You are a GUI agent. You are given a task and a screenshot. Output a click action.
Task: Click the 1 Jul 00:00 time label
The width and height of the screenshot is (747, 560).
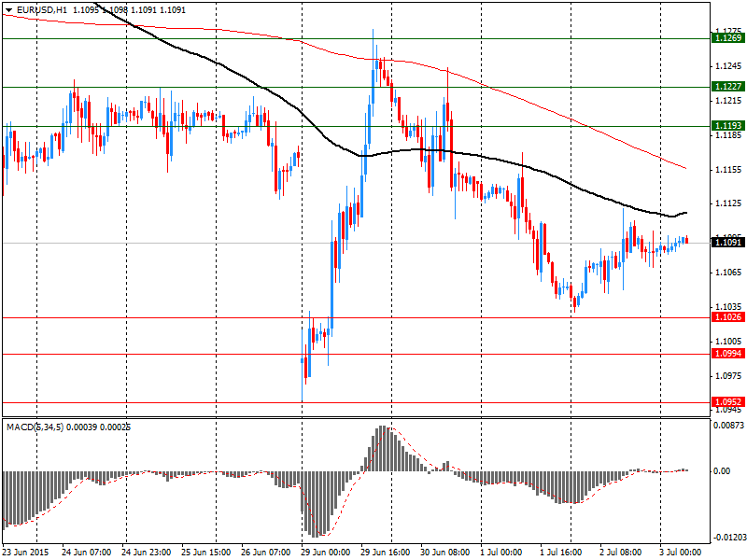click(501, 553)
